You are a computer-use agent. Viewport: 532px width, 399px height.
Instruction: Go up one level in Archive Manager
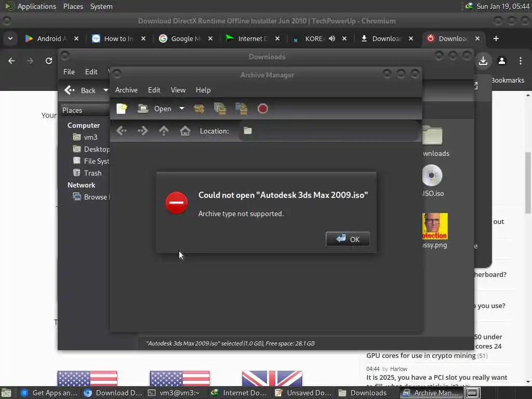click(x=164, y=130)
